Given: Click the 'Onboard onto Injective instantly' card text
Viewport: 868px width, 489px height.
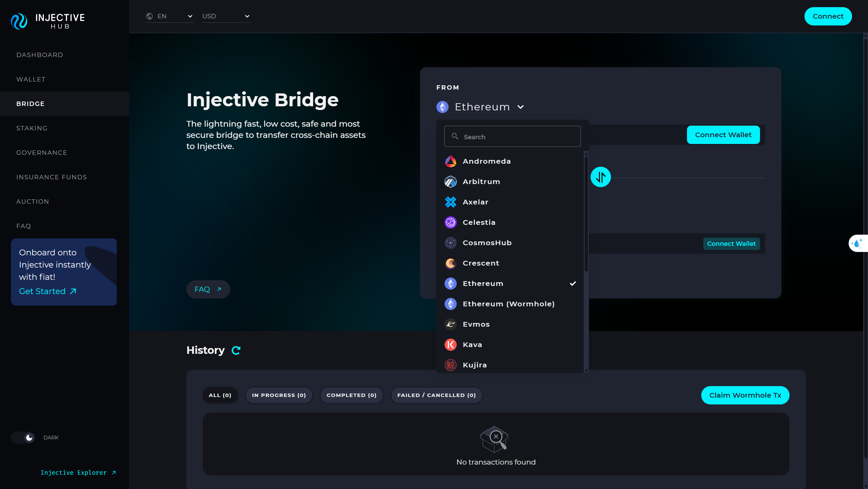Looking at the screenshot, I should click(55, 265).
